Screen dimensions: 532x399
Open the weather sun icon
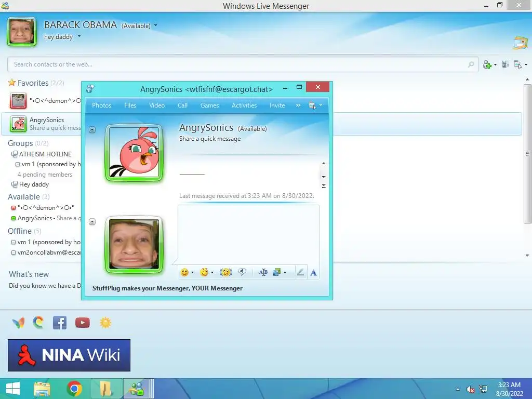[105, 322]
